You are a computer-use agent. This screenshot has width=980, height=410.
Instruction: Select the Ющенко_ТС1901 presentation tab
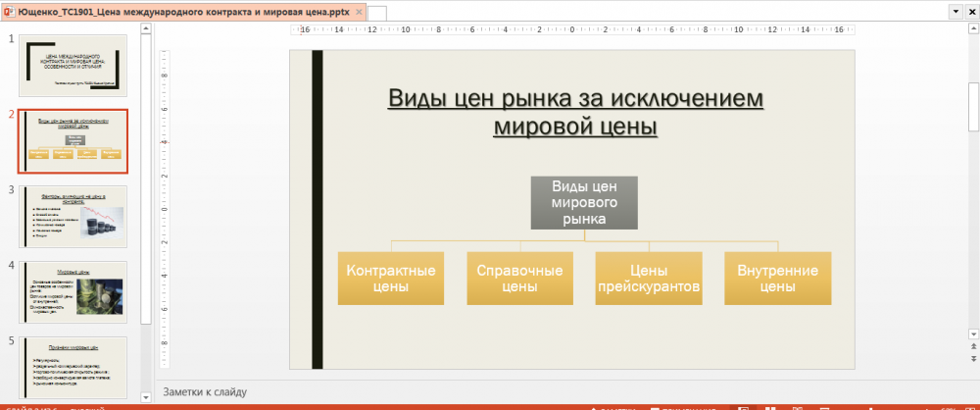(183, 12)
